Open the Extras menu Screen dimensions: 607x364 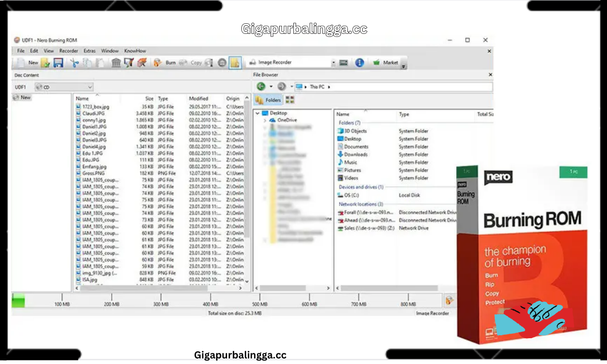(x=90, y=51)
